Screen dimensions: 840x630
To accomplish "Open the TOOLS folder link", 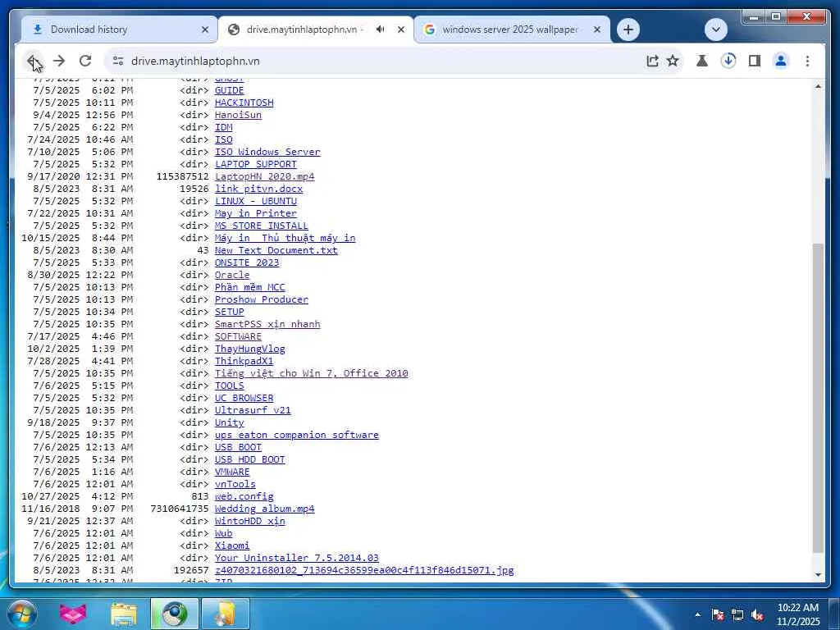I will [230, 386].
